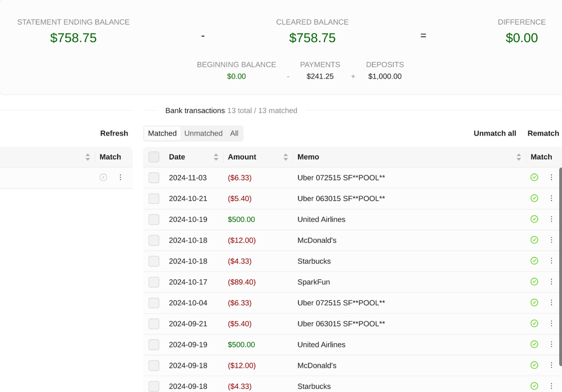The width and height of the screenshot is (562, 392).
Task: Check the 2024-10-21 Uber transaction checkbox
Action: (x=154, y=199)
